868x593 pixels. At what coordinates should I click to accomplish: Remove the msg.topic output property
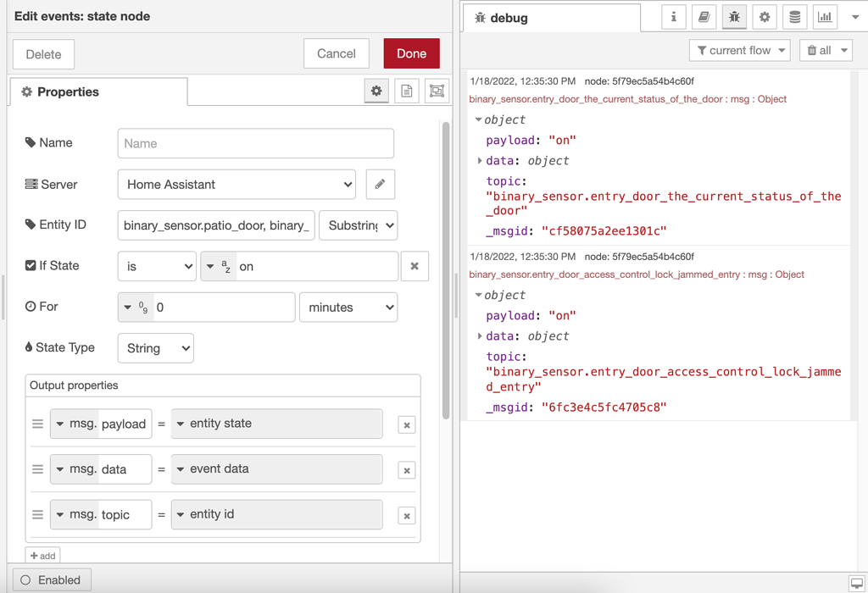click(407, 515)
